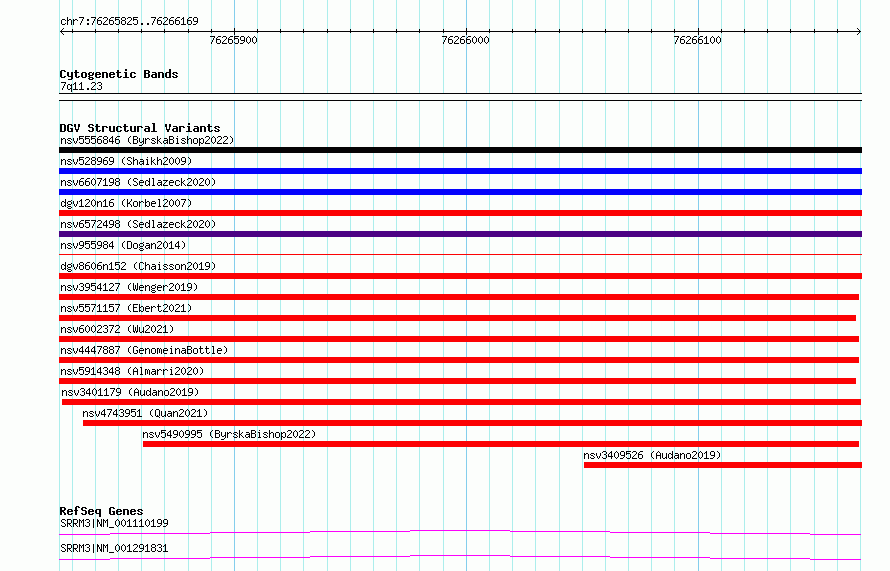The image size is (890, 571).
Task: Click the short red nsv3409526 bar
Action: coord(723,465)
